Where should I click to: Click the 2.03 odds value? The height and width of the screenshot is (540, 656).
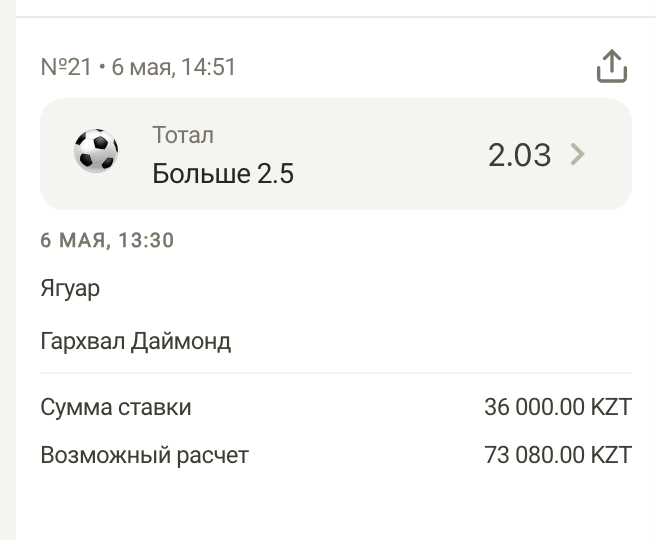[x=519, y=154]
